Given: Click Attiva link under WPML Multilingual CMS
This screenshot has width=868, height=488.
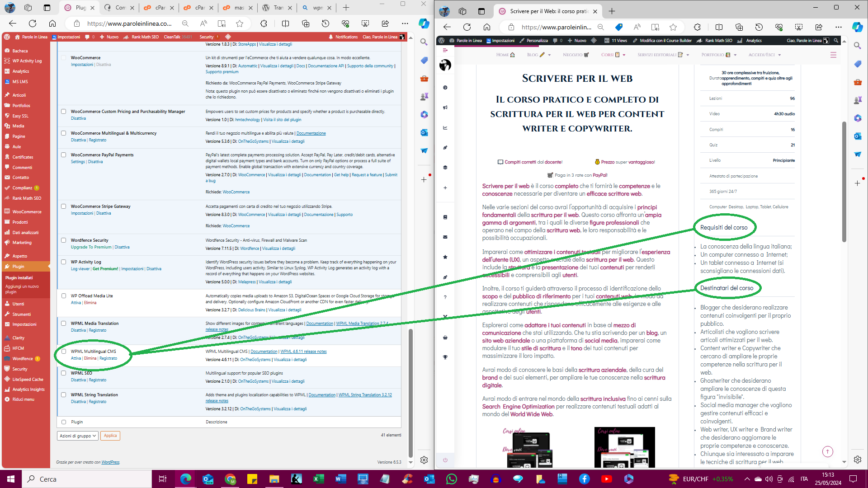Looking at the screenshot, I should pos(76,358).
